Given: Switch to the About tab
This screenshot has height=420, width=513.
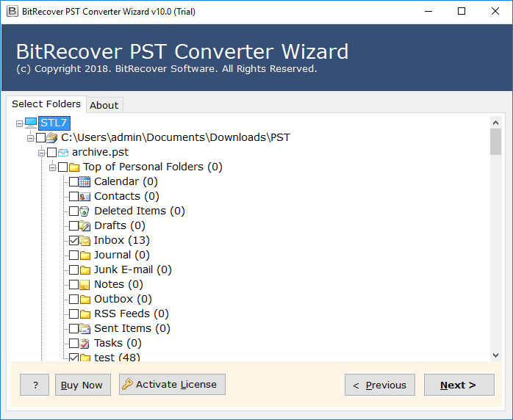Looking at the screenshot, I should click(x=104, y=105).
